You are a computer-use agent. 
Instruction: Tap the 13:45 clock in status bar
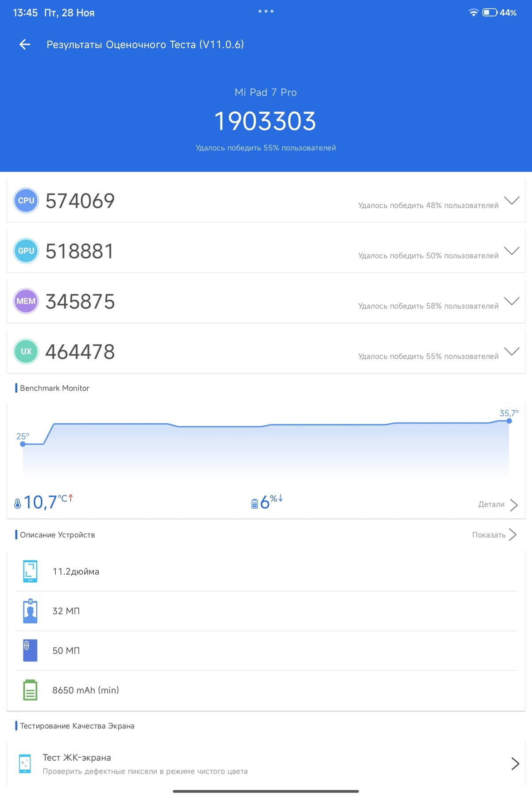click(x=25, y=13)
